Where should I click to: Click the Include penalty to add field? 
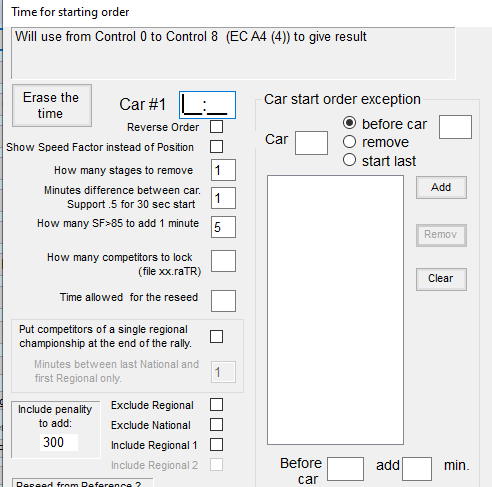pyautogui.click(x=59, y=442)
